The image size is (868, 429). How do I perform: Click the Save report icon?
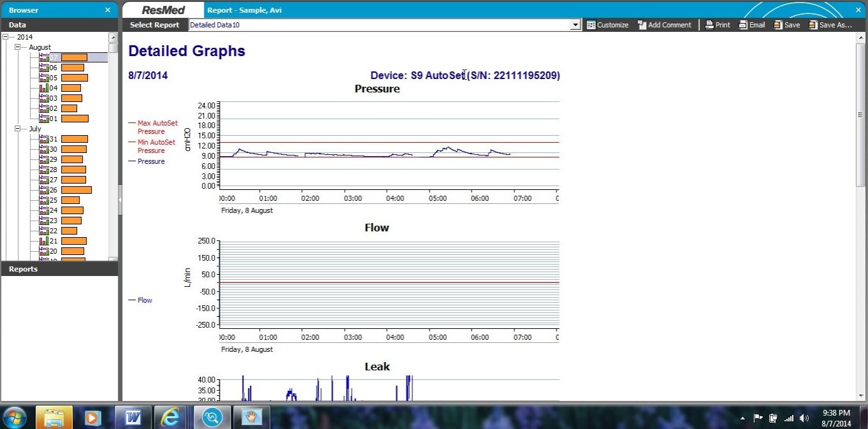778,25
